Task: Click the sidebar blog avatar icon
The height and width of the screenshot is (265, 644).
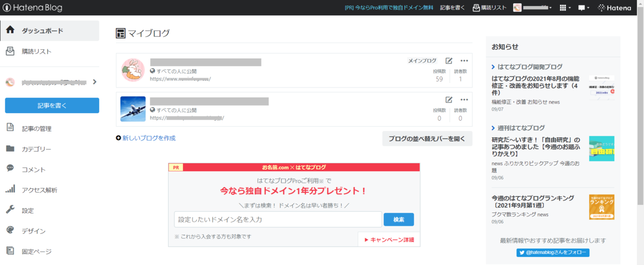Action: 10,82
